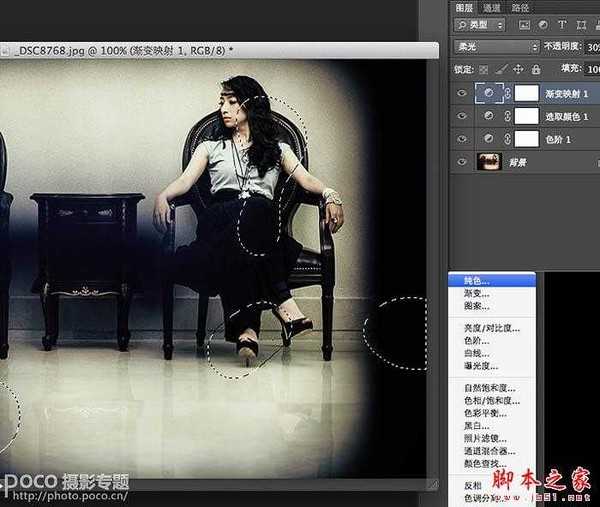Hide the 渐变映射 1 layer

tap(461, 92)
